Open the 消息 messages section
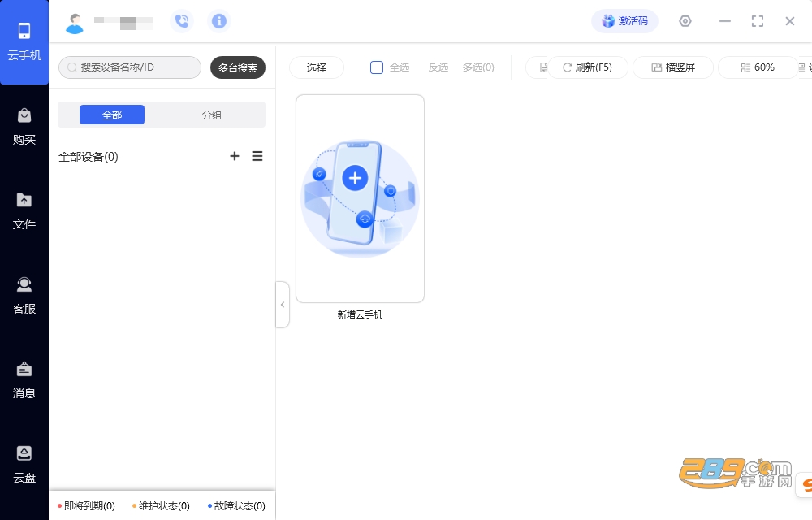This screenshot has width=812, height=520. point(24,380)
